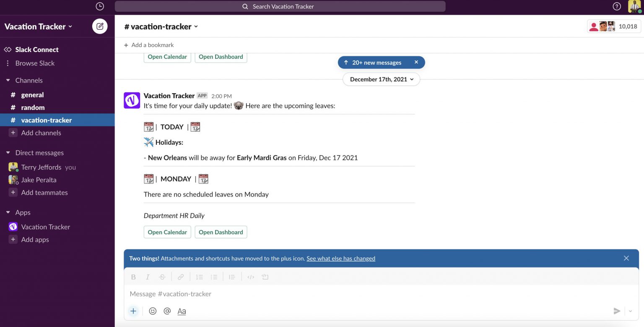Image resolution: width=644 pixels, height=327 pixels.
Task: Start a bulleted list in the composer
Action: coord(214,277)
